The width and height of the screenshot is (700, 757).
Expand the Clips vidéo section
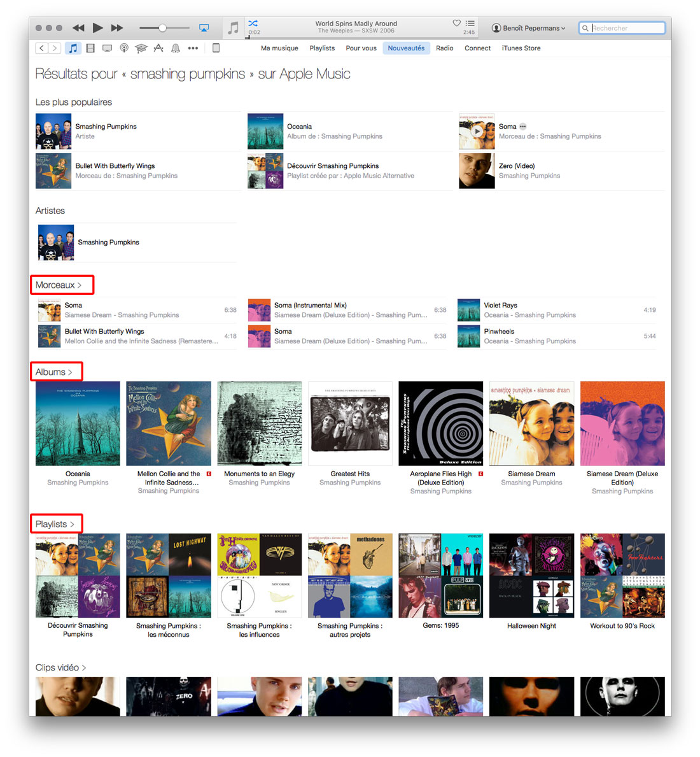coord(60,668)
